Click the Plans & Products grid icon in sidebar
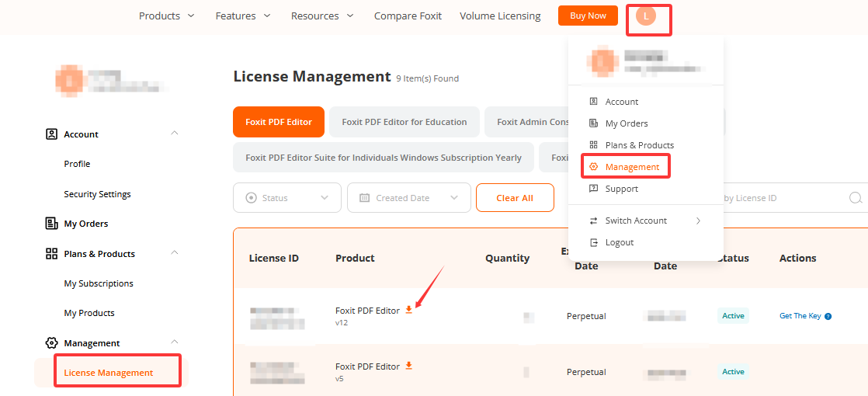 (x=51, y=254)
